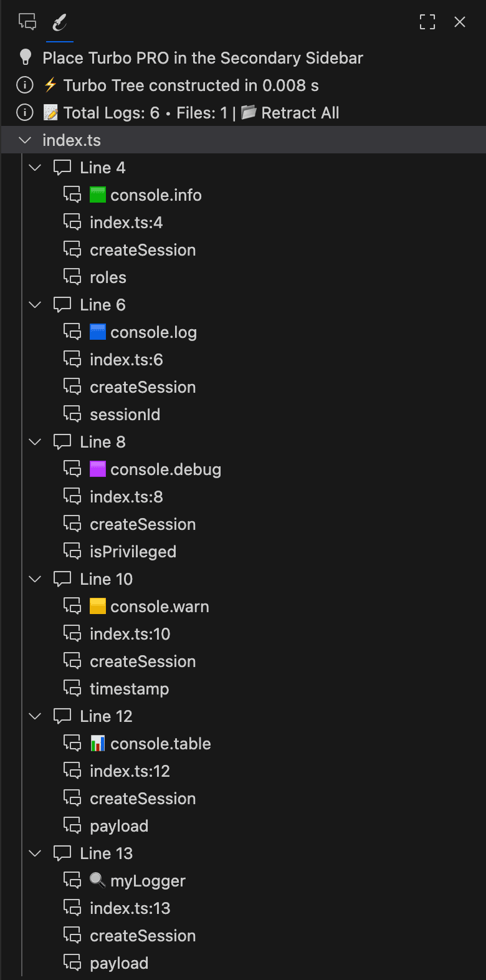Click the info icon next to Turbo Tree timing
486x980 pixels.
coord(25,85)
